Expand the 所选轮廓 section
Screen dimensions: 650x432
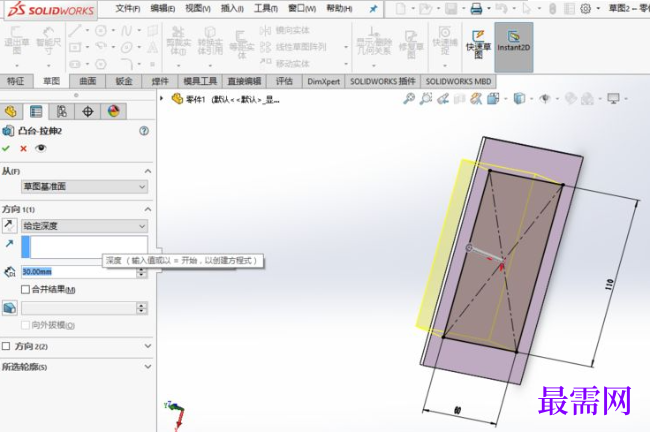click(x=148, y=366)
